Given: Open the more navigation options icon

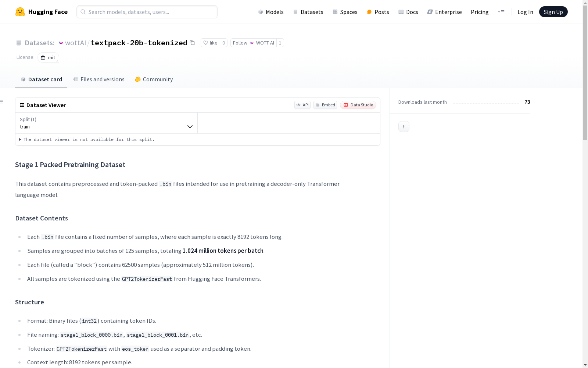Looking at the screenshot, I should pos(501,12).
